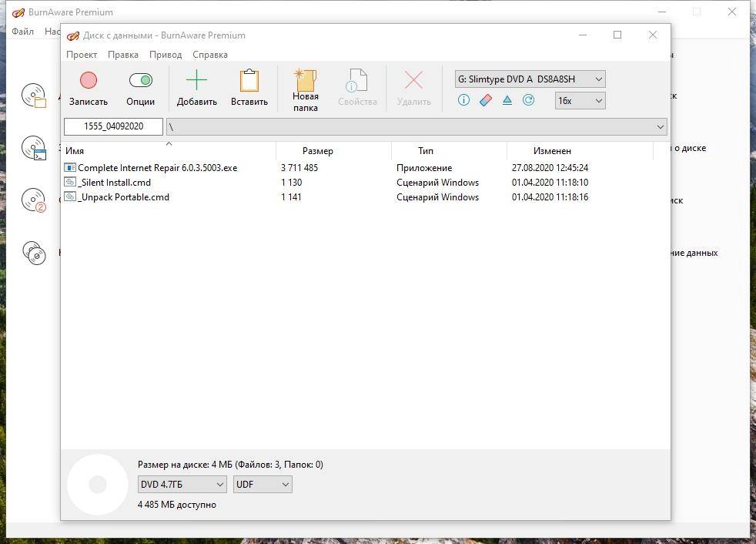Click the Приложение type cell
Screen dimensions: 756x544
tap(424, 167)
